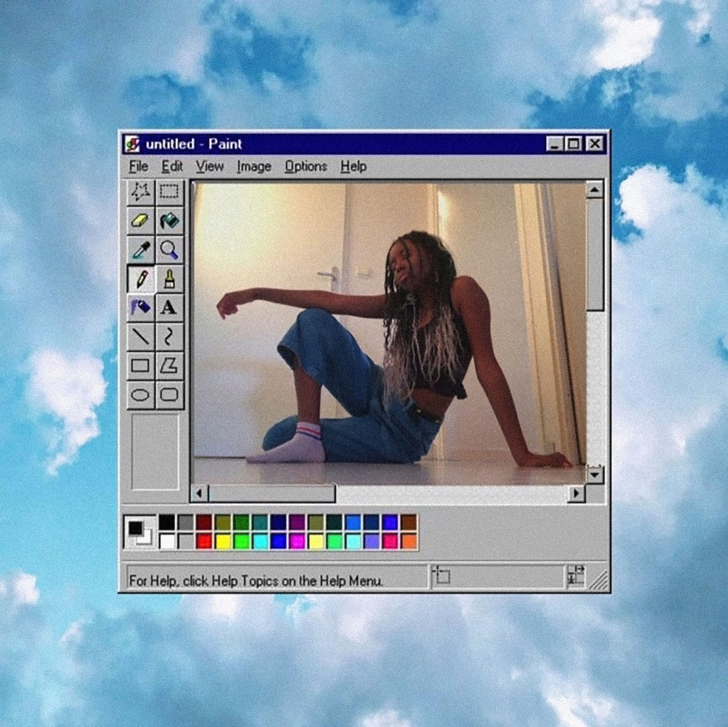Click the horizontal scrollbar right arrow

[x=576, y=494]
